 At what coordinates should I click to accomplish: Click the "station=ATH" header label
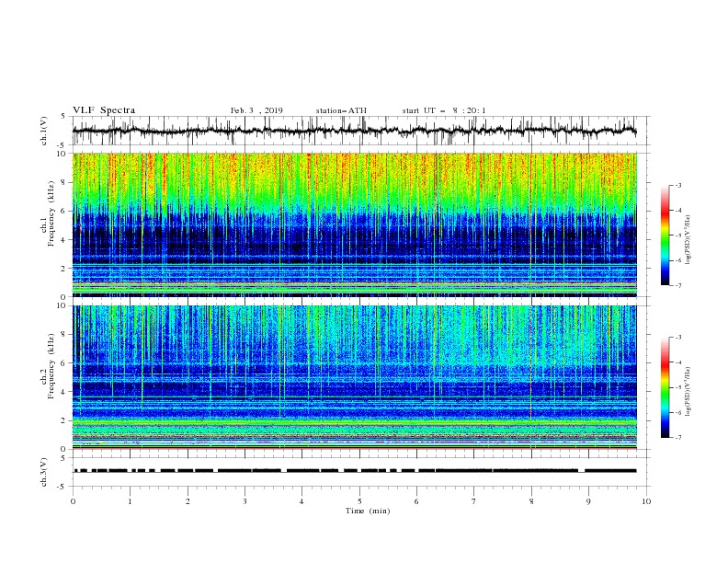click(341, 110)
